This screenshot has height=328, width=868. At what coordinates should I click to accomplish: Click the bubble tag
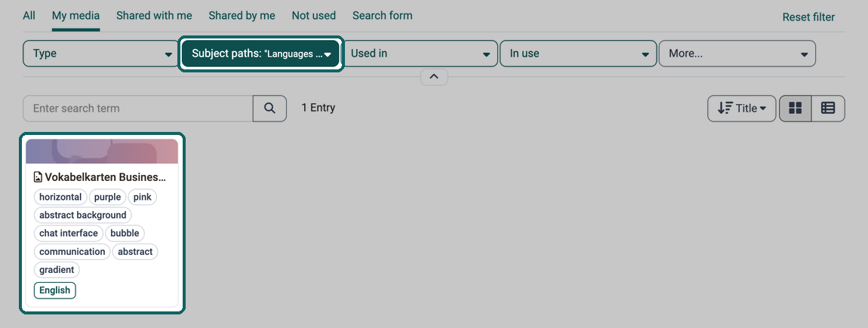tap(125, 234)
